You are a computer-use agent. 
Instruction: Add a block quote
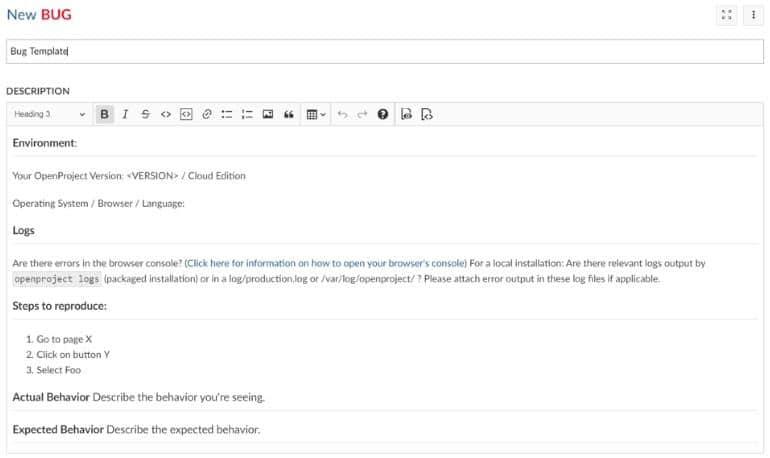pyautogui.click(x=289, y=114)
